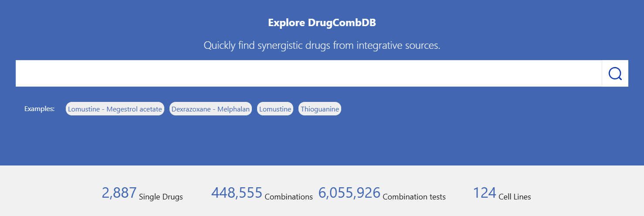Click empty blue banner area below the examples
Viewport: 644px width, 216px height.
click(322, 142)
